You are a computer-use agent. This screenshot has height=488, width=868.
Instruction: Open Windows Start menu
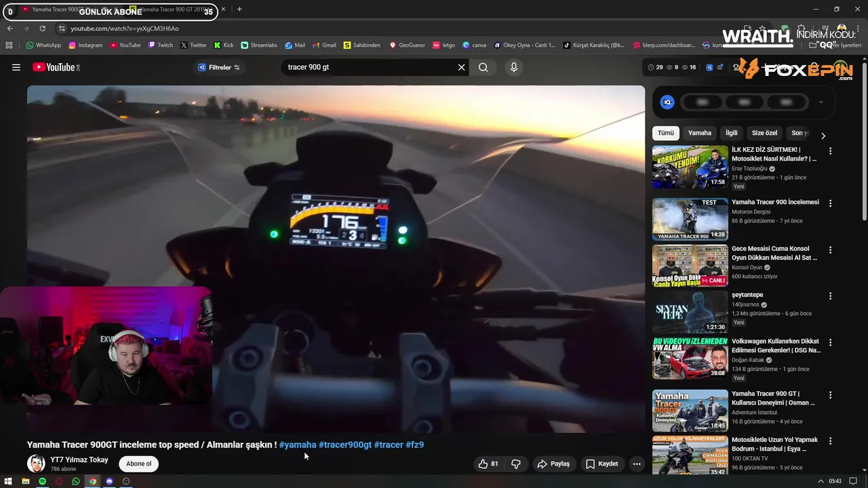pyautogui.click(x=9, y=481)
